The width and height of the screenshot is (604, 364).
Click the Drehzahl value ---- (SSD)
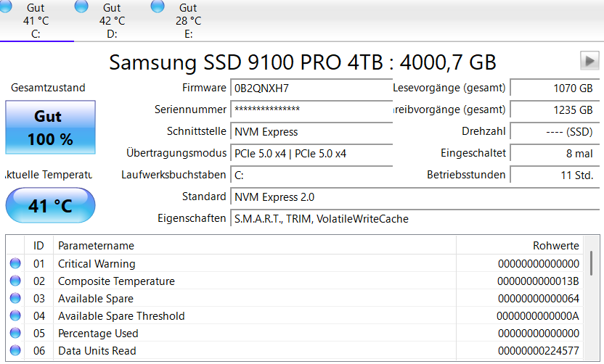click(555, 131)
